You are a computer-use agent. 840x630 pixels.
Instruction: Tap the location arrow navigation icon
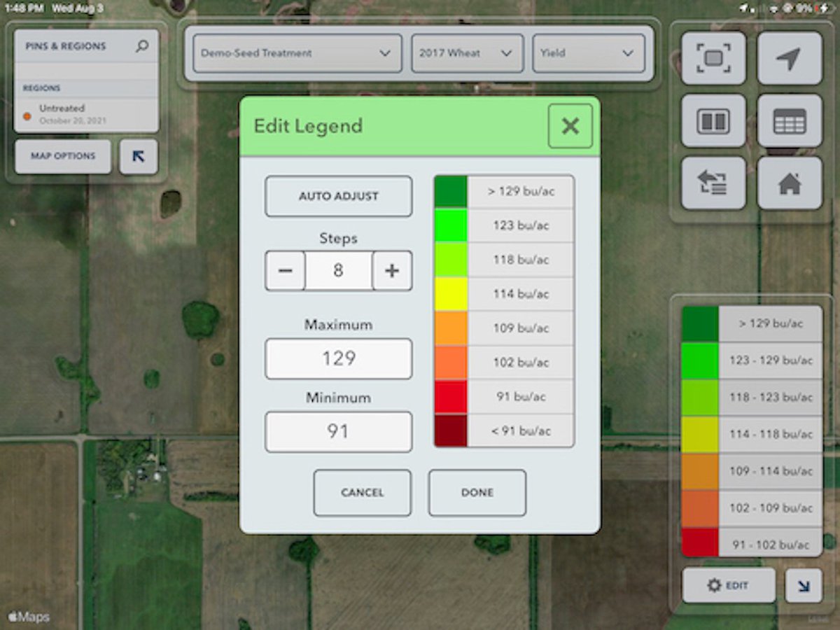(790, 58)
